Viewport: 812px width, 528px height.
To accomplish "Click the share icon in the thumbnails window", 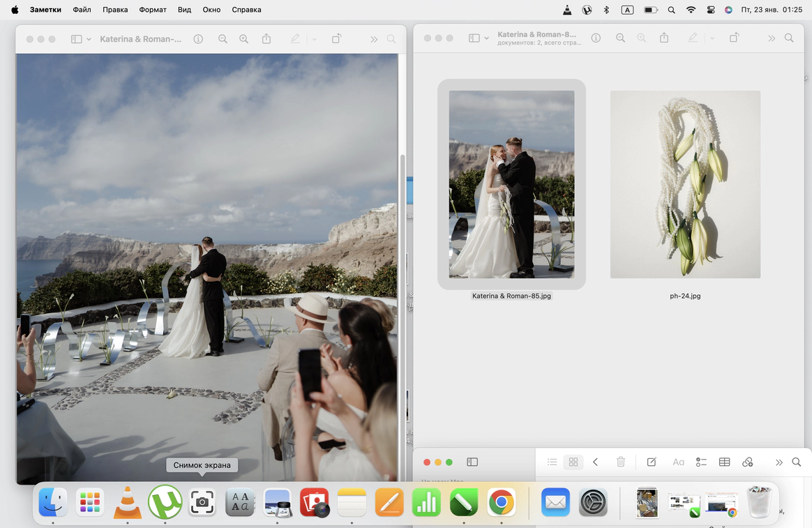I will (x=664, y=38).
